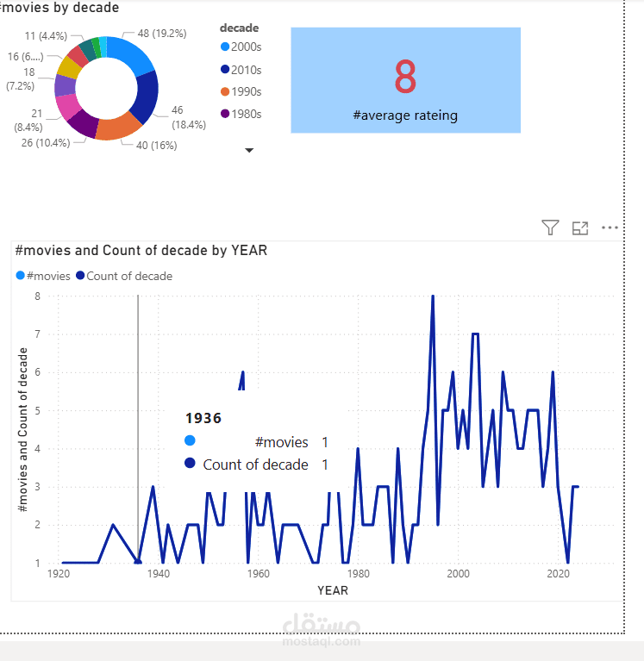644x661 pixels.
Task: Open the filter icon on the line chart
Action: (x=550, y=228)
